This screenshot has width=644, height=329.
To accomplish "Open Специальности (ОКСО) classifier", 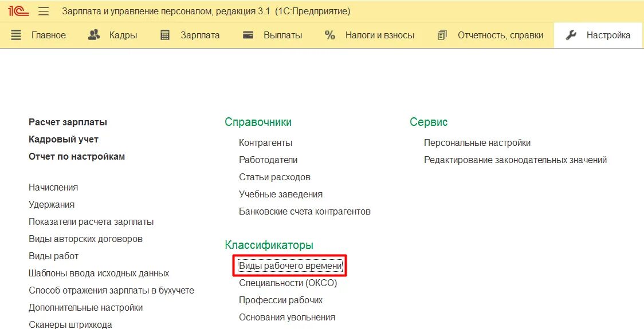I will 288,283.
